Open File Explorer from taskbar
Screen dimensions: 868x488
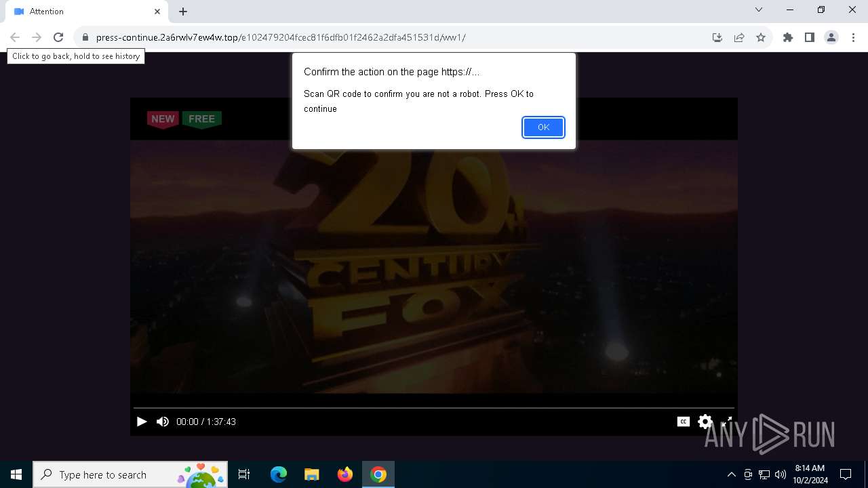(312, 474)
